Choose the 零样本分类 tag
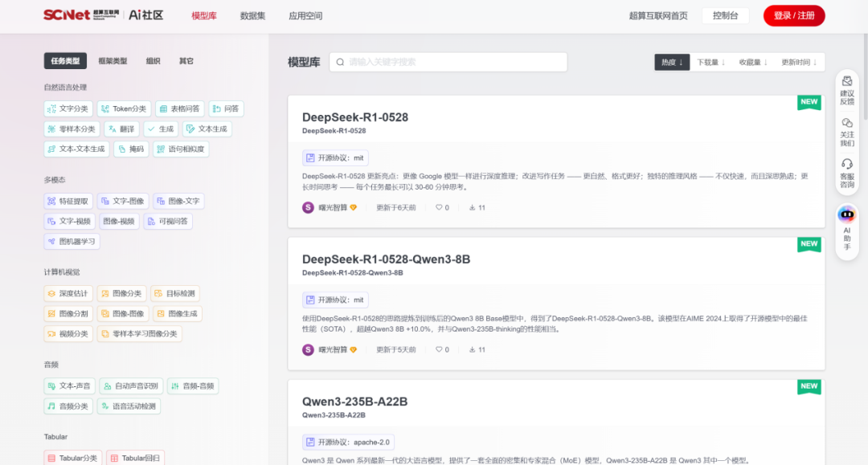 [72, 128]
